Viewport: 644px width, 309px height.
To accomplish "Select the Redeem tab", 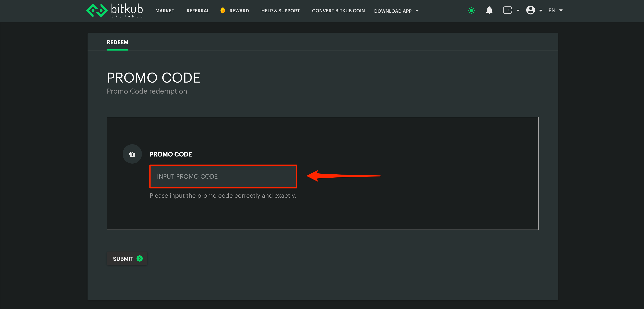I will pos(117,42).
